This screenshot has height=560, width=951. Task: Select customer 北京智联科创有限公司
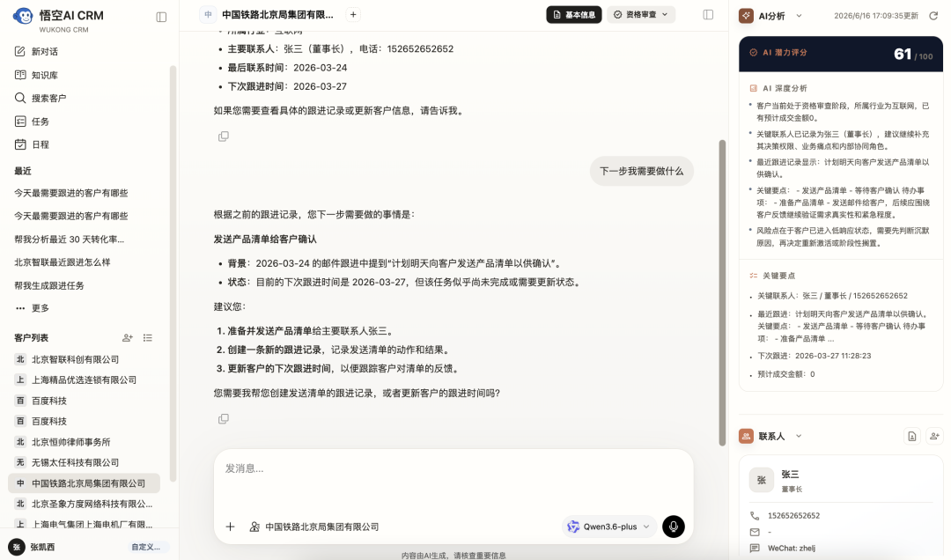[84, 359]
